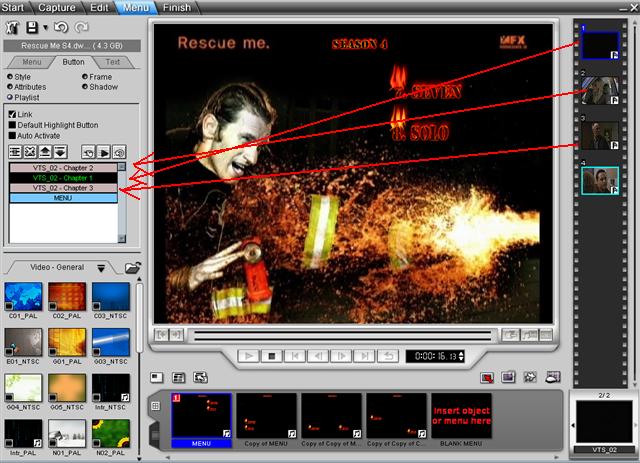Open the Capture step tab

(x=56, y=7)
